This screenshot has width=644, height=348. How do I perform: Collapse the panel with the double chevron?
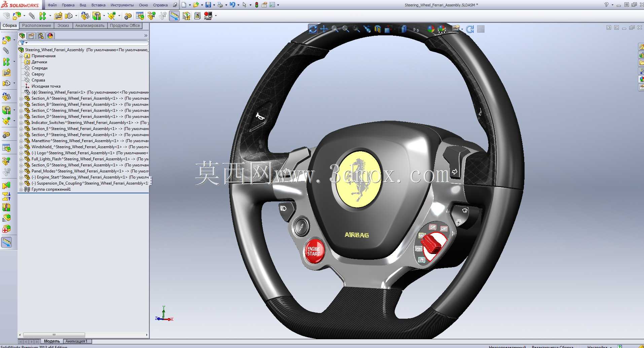pos(146,36)
